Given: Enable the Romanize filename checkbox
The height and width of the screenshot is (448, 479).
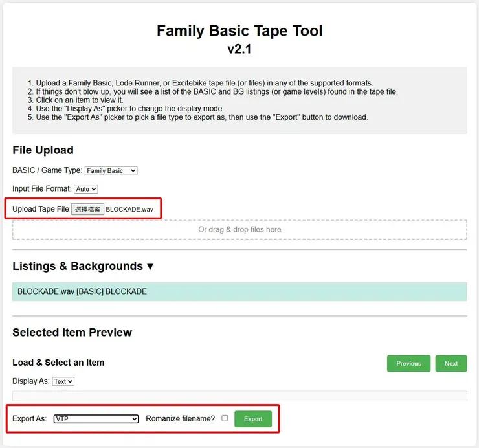Looking at the screenshot, I should (225, 418).
